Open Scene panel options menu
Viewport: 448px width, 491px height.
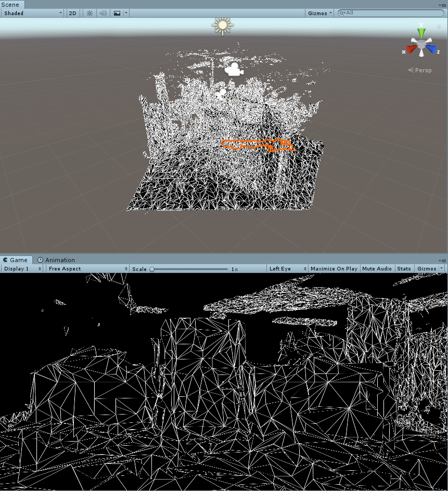point(442,5)
